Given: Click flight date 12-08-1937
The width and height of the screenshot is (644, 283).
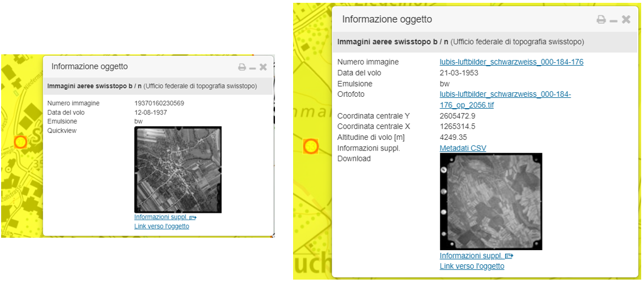Looking at the screenshot, I should 151,112.
